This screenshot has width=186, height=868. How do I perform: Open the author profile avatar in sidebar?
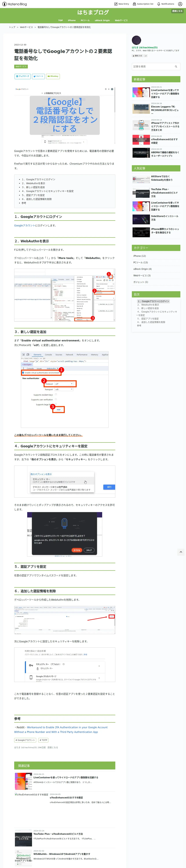(x=136, y=40)
